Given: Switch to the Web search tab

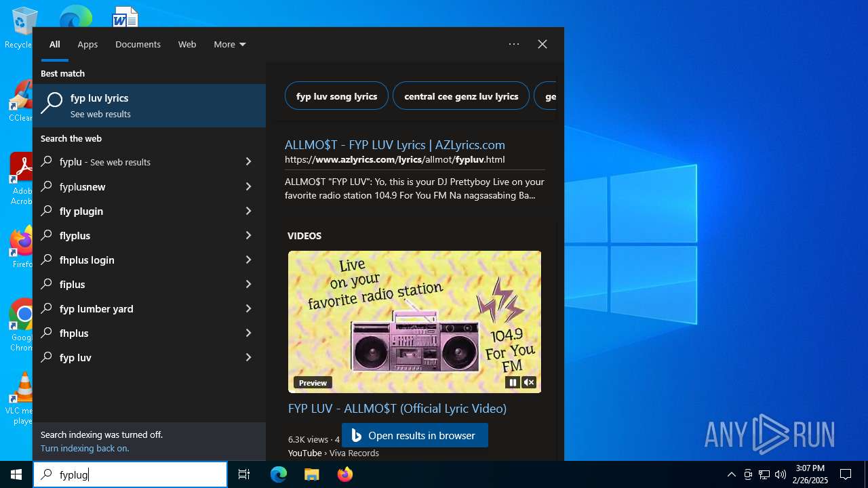Looking at the screenshot, I should (187, 44).
